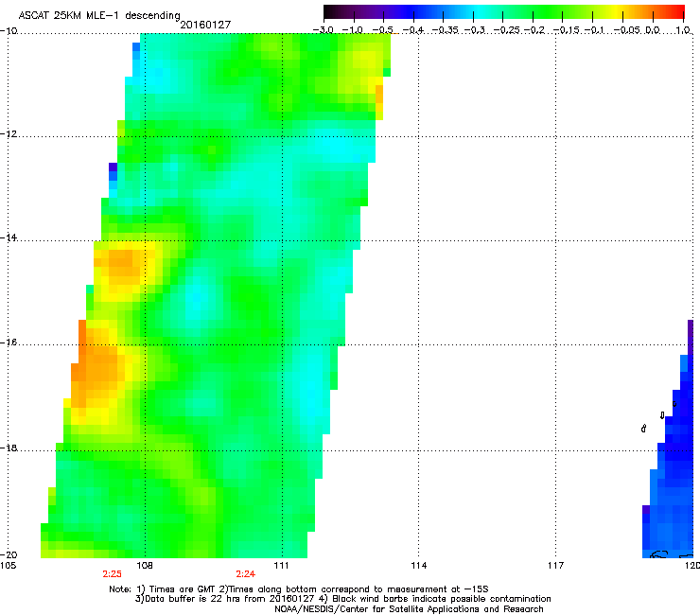This screenshot has width=700, height=615.
Task: Click the "114" longitude axis label
Action: tap(418, 566)
